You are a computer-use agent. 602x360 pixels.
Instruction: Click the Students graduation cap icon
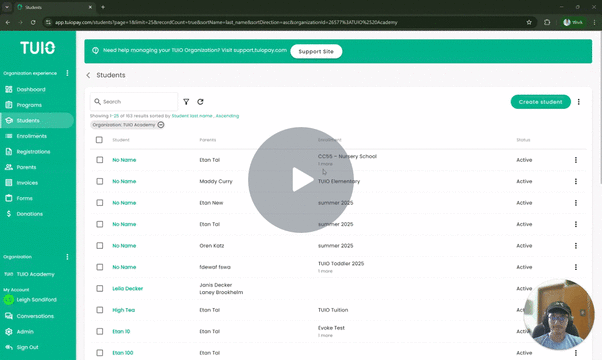(x=9, y=121)
